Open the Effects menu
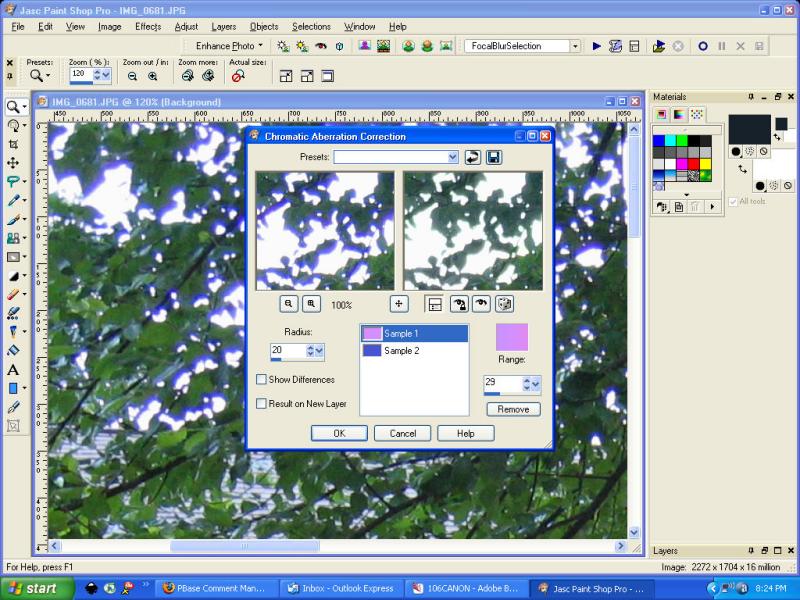This screenshot has width=800, height=600. [x=148, y=27]
